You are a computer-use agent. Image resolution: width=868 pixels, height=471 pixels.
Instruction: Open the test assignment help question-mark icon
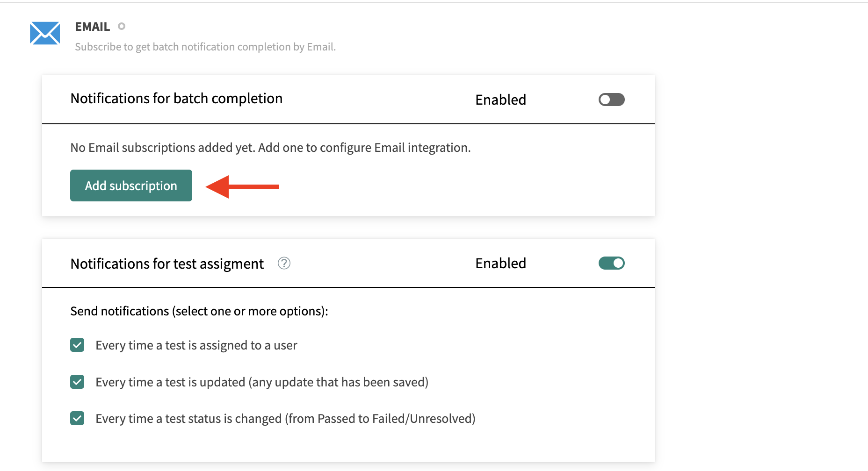click(x=284, y=264)
